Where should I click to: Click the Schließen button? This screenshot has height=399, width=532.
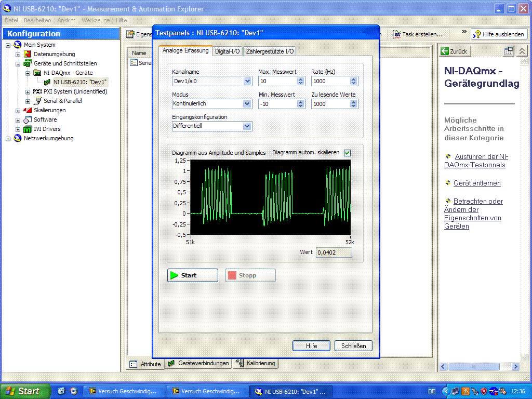[x=353, y=346]
